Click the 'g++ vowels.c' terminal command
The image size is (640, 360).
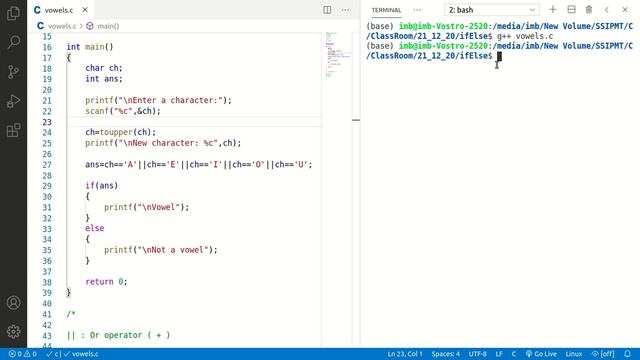point(525,36)
